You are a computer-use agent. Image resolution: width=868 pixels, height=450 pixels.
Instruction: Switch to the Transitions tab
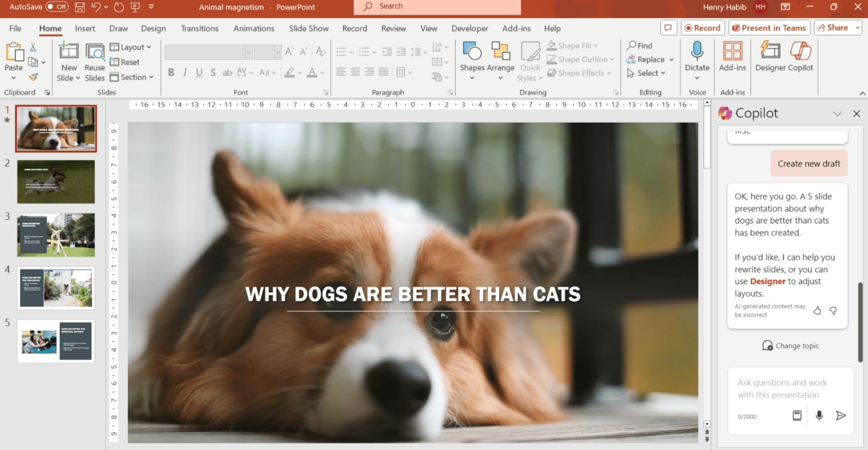(x=200, y=28)
